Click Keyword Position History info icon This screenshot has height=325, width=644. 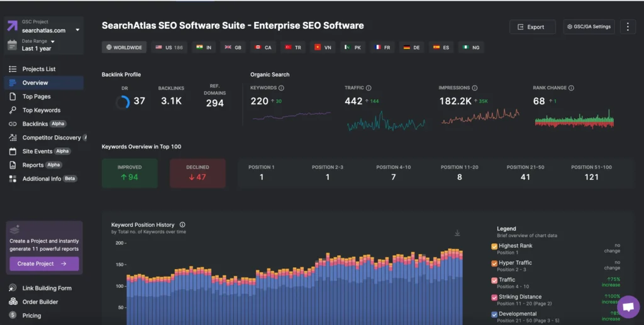(x=182, y=224)
